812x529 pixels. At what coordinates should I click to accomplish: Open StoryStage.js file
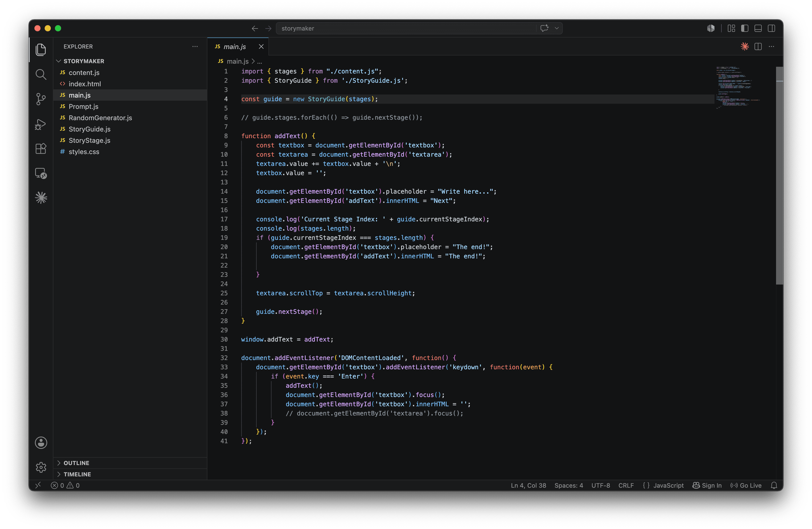click(130, 140)
